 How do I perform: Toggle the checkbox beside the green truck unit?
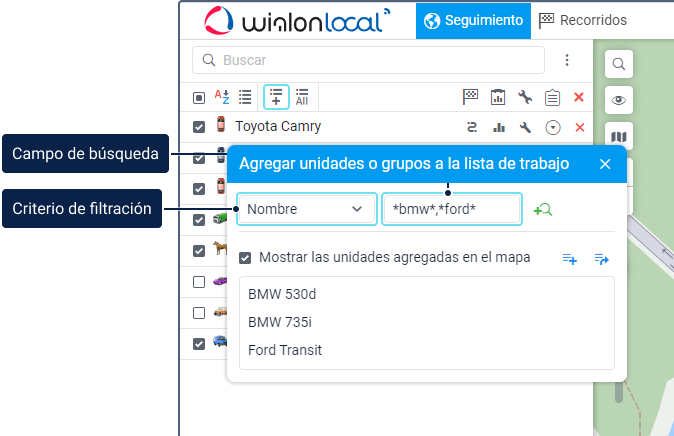click(x=199, y=220)
